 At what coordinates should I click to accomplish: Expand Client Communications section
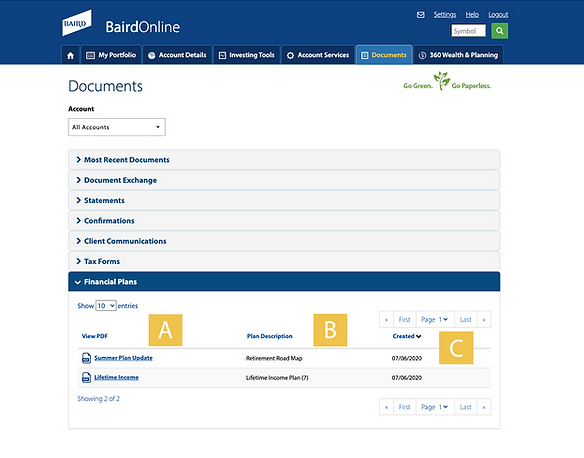(x=284, y=241)
